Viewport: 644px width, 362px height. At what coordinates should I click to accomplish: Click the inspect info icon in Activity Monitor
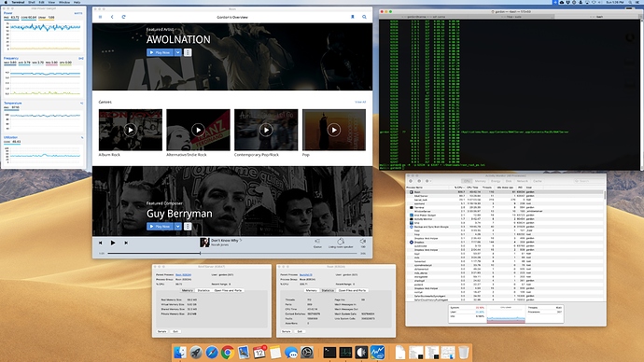[x=419, y=181]
